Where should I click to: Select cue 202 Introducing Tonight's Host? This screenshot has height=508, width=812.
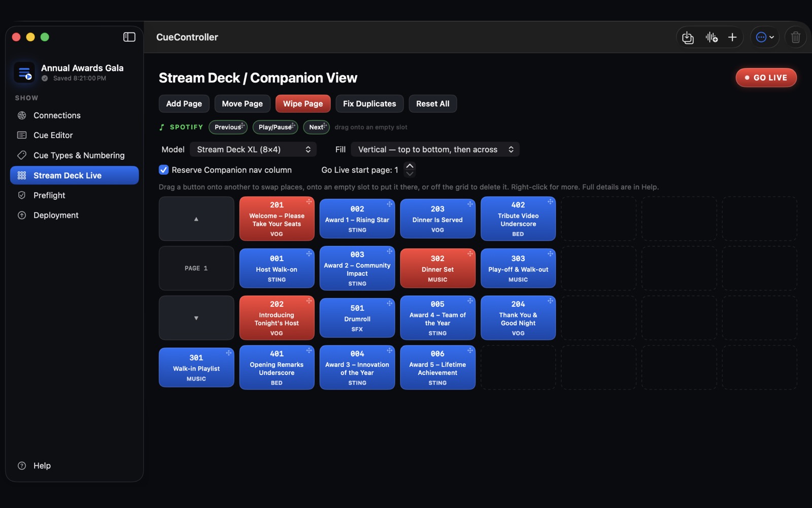point(277,318)
